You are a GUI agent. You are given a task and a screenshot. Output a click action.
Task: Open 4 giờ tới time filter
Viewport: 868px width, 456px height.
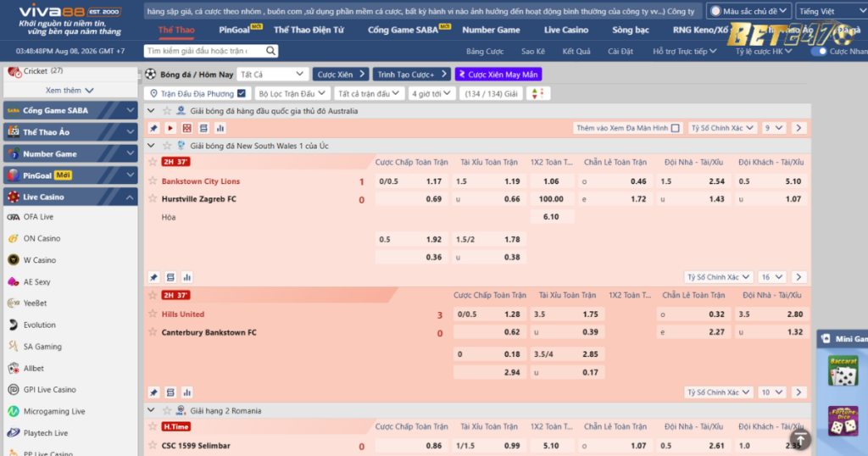coord(431,93)
